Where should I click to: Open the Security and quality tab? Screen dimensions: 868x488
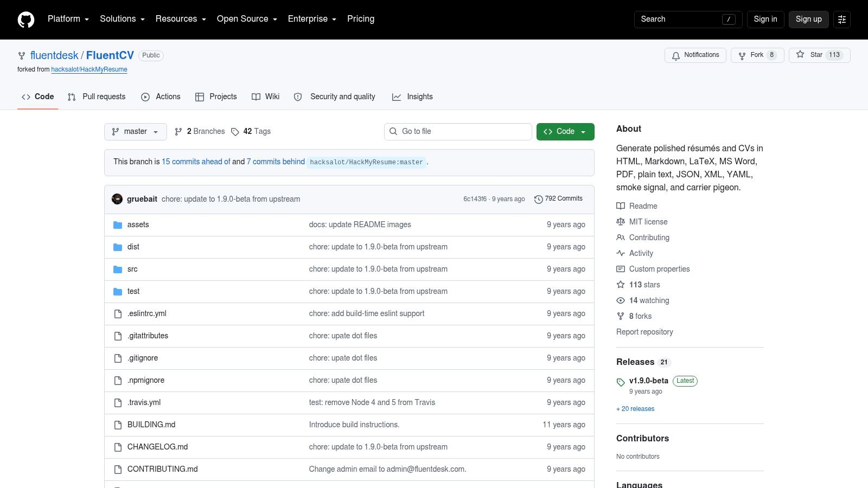point(335,97)
